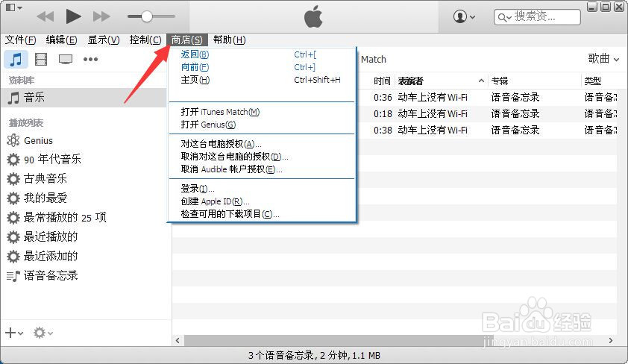Viewport: 628px width, 364px height.
Task: Choose 主页(H) in the store menu
Action: [x=263, y=80]
